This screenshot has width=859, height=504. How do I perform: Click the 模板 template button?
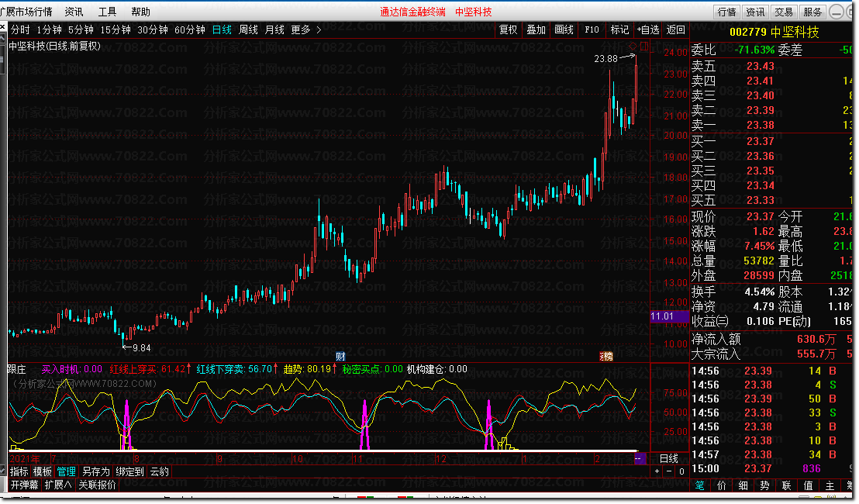43,471
